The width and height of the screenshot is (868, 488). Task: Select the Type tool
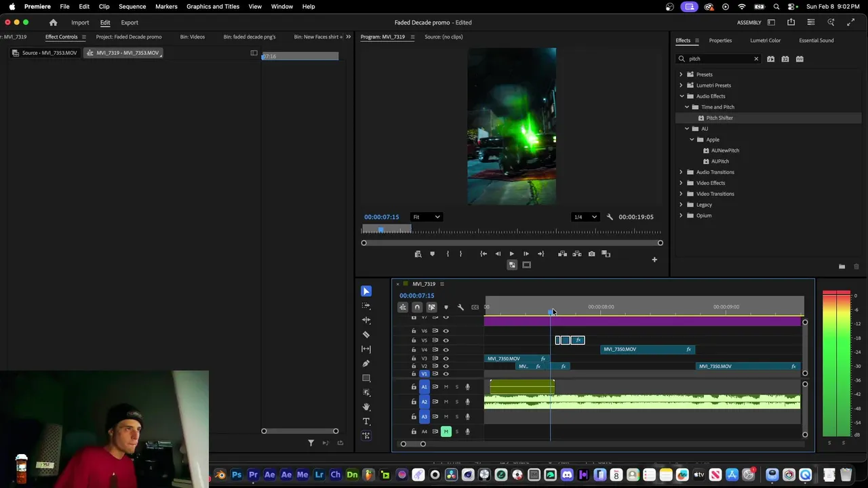366,422
